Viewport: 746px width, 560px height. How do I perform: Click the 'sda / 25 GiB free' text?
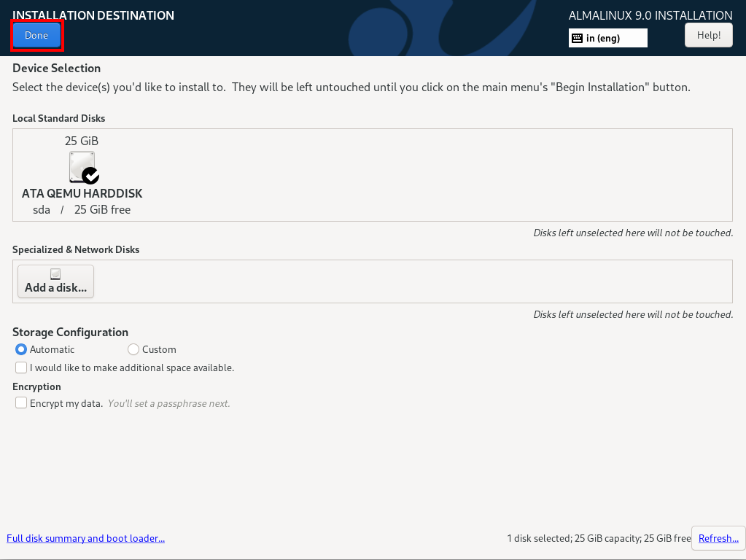click(x=82, y=210)
